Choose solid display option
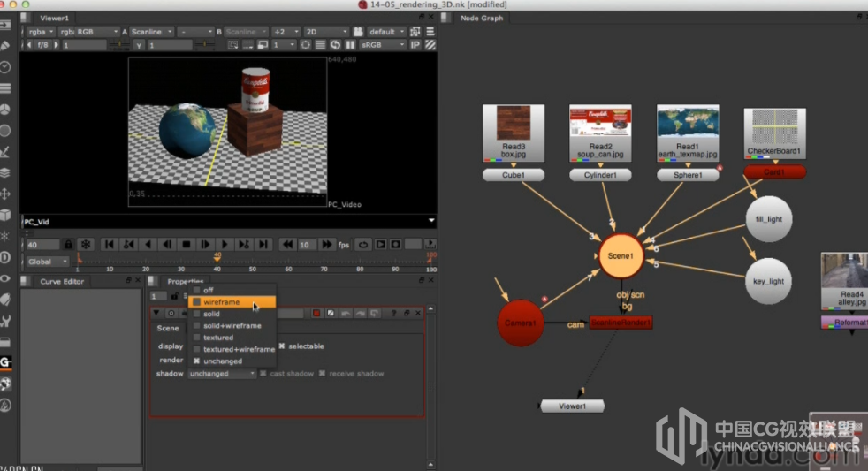This screenshot has height=471, width=868. coord(232,314)
